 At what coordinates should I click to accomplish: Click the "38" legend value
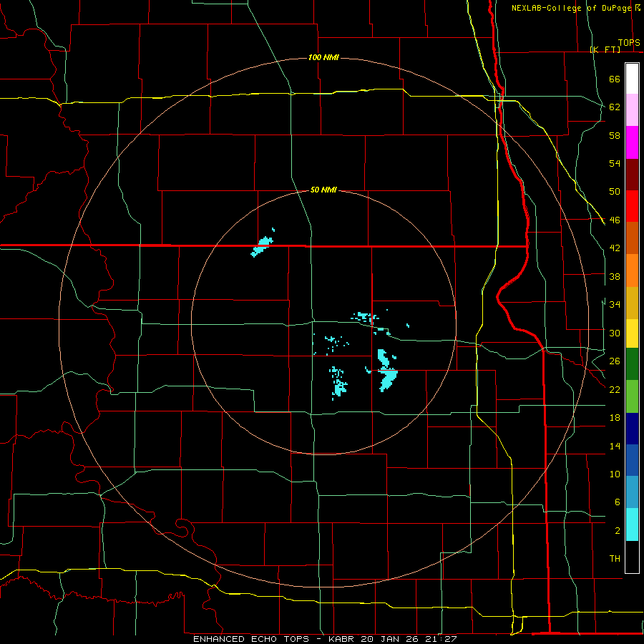(x=615, y=276)
